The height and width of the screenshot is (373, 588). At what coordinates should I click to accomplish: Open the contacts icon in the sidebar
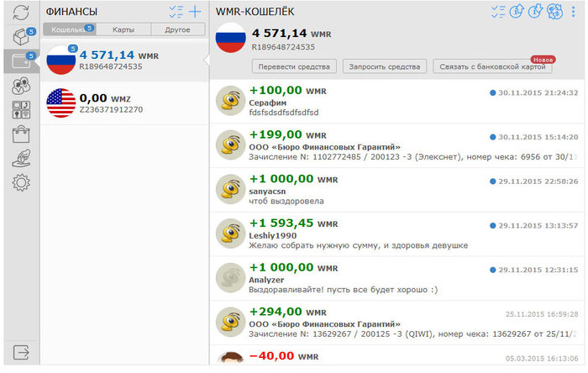(x=21, y=86)
